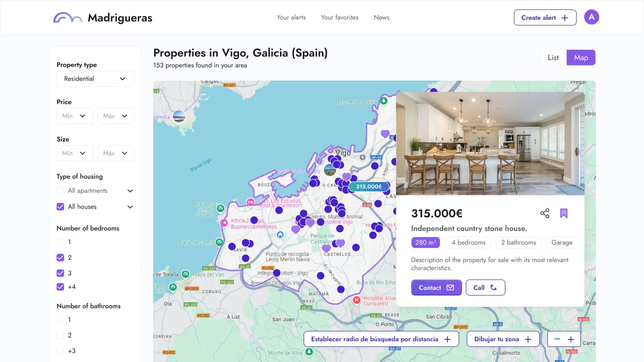The height and width of the screenshot is (362, 644).
Task: Switch to List view
Action: point(553,58)
